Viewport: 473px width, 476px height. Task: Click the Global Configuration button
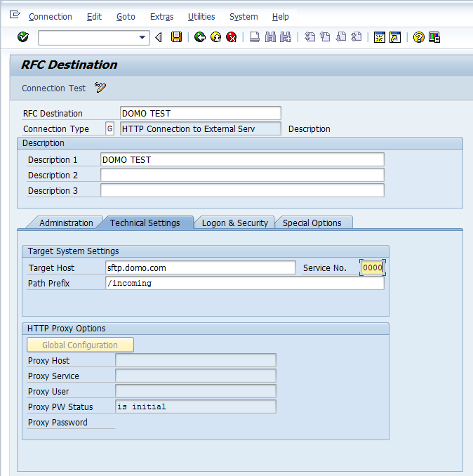point(80,345)
